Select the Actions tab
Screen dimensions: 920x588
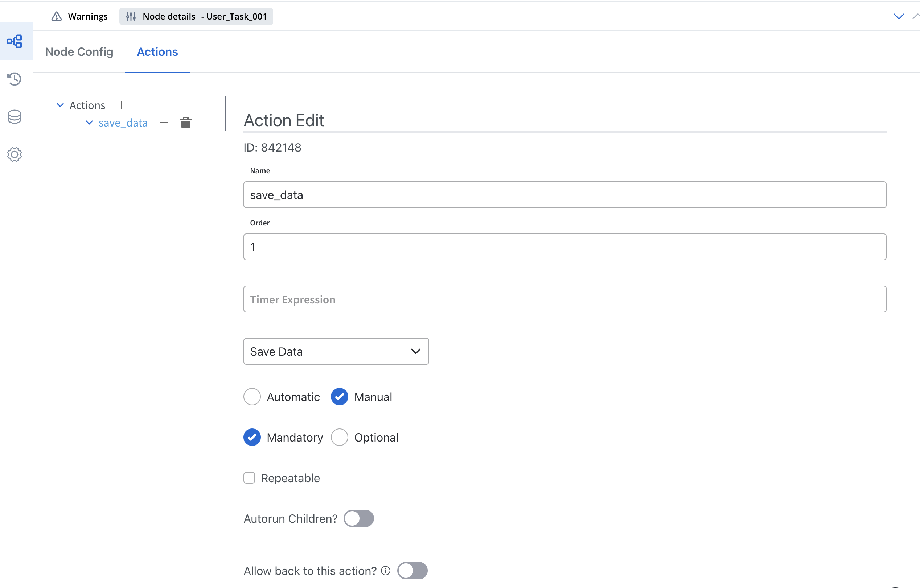point(157,51)
